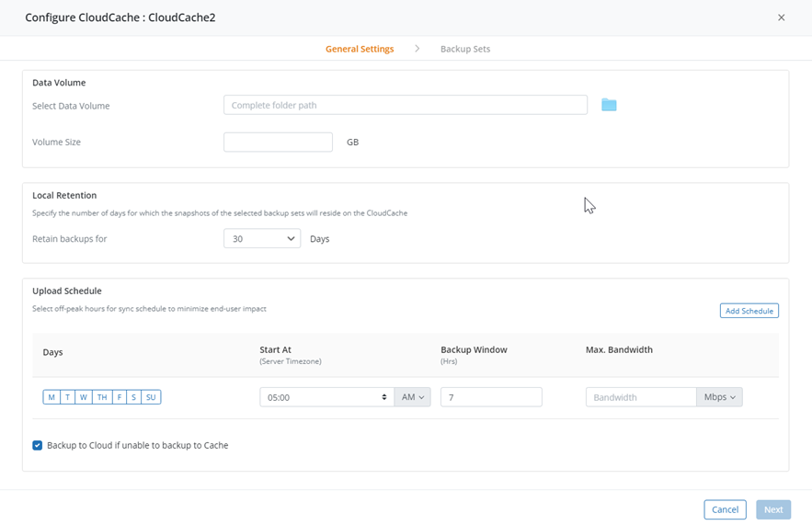812x525 pixels.
Task: Click the Start At time stepper arrows
Action: [x=384, y=397]
